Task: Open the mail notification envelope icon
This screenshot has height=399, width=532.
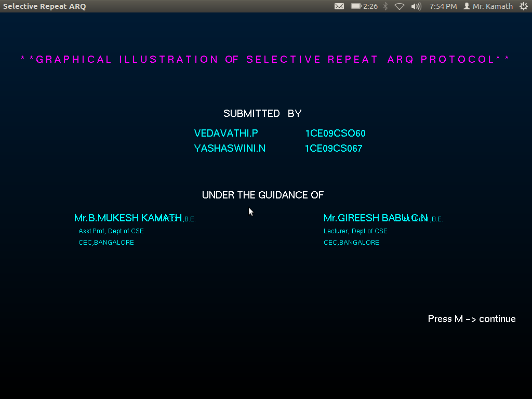Action: (339, 6)
